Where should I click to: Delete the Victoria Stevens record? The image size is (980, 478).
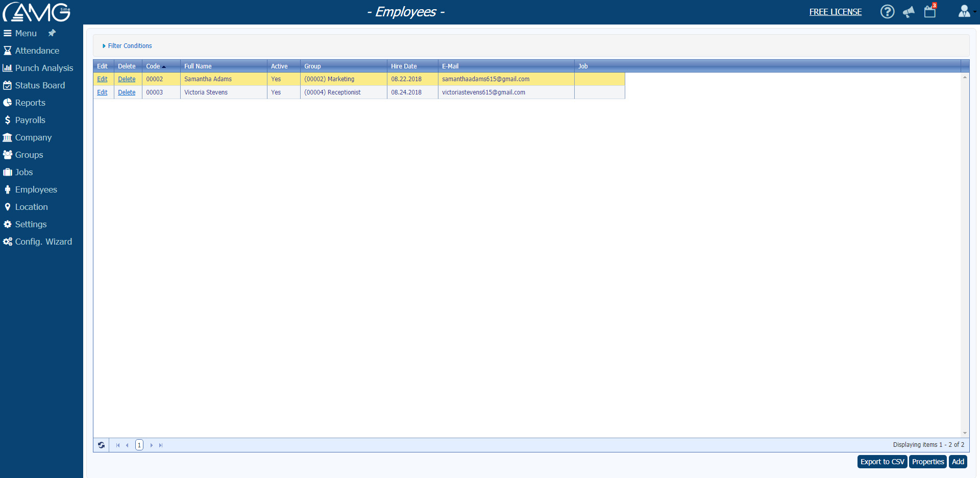point(127,92)
